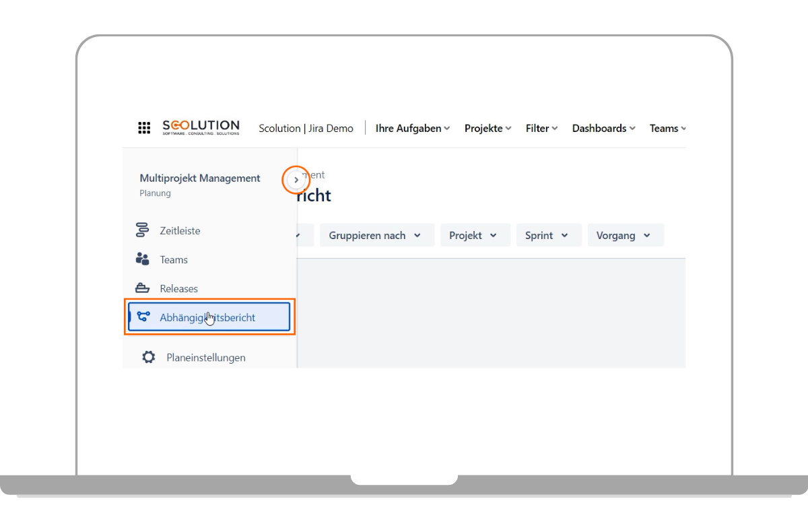Click the Abhängigkeitsbericht dependency icon
Image resolution: width=808 pixels, height=532 pixels.
point(143,317)
